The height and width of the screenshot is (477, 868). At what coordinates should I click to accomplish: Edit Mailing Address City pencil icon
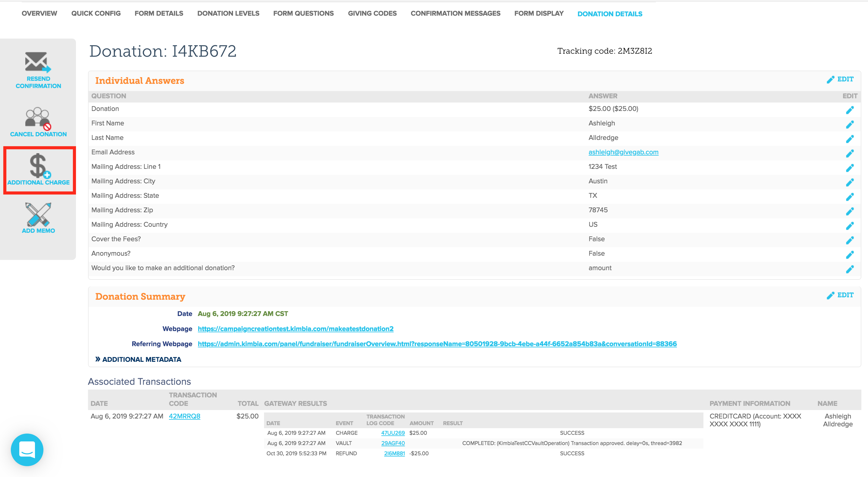(850, 182)
